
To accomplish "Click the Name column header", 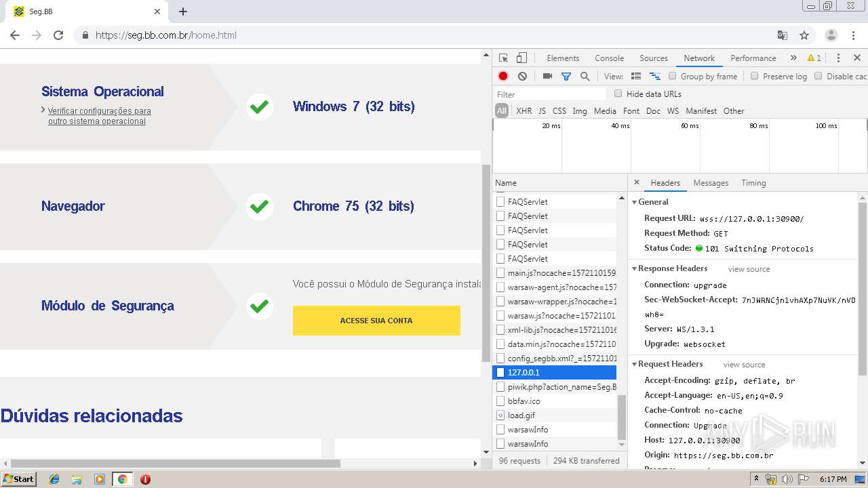I will 559,183.
